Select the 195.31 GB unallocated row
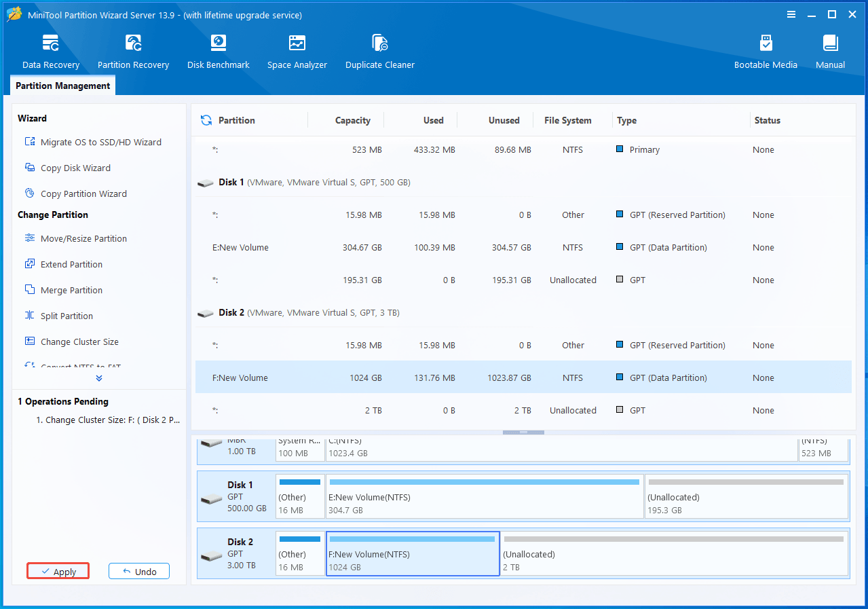868x609 pixels. (x=523, y=280)
